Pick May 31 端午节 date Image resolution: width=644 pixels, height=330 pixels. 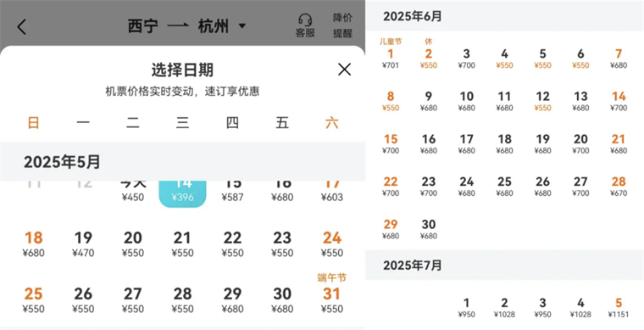click(x=332, y=293)
